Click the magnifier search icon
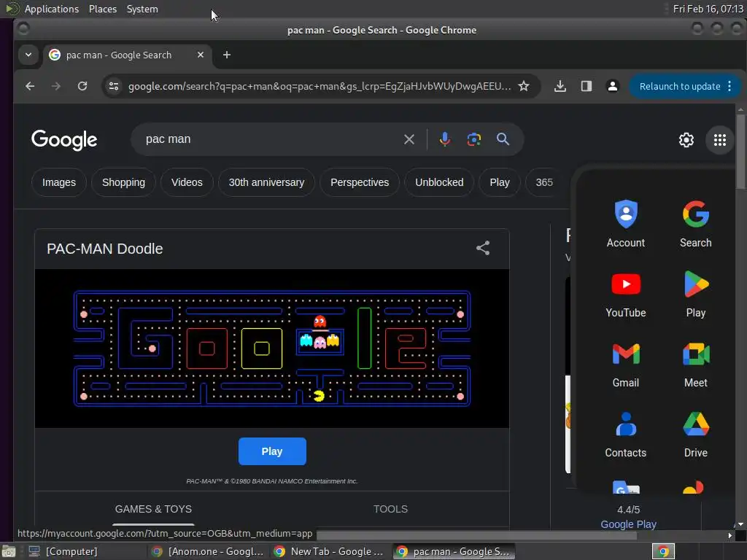 [x=503, y=139]
